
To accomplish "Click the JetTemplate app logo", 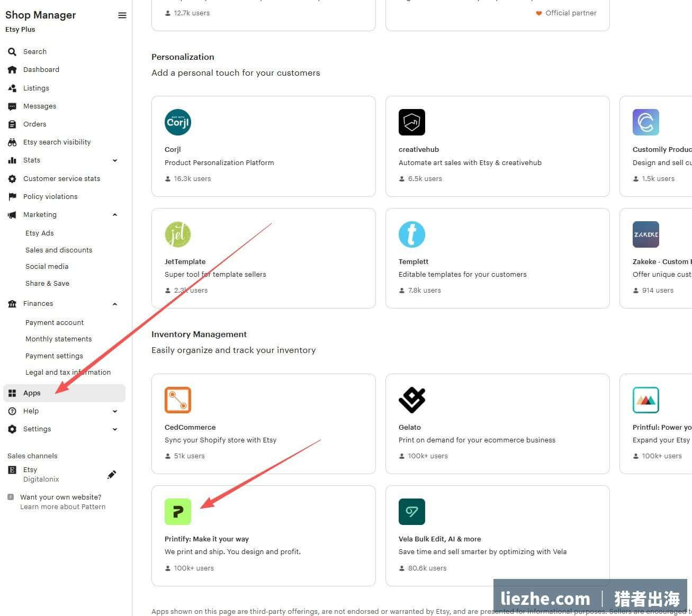I will [178, 234].
